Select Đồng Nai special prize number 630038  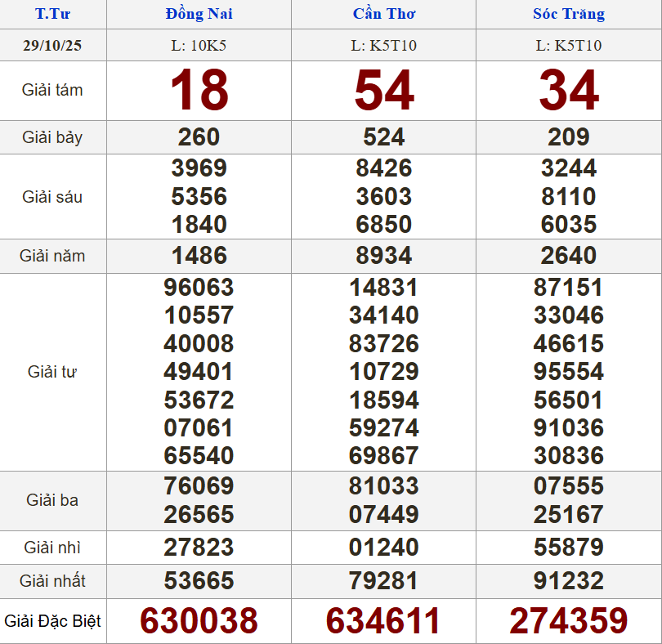[199, 621]
